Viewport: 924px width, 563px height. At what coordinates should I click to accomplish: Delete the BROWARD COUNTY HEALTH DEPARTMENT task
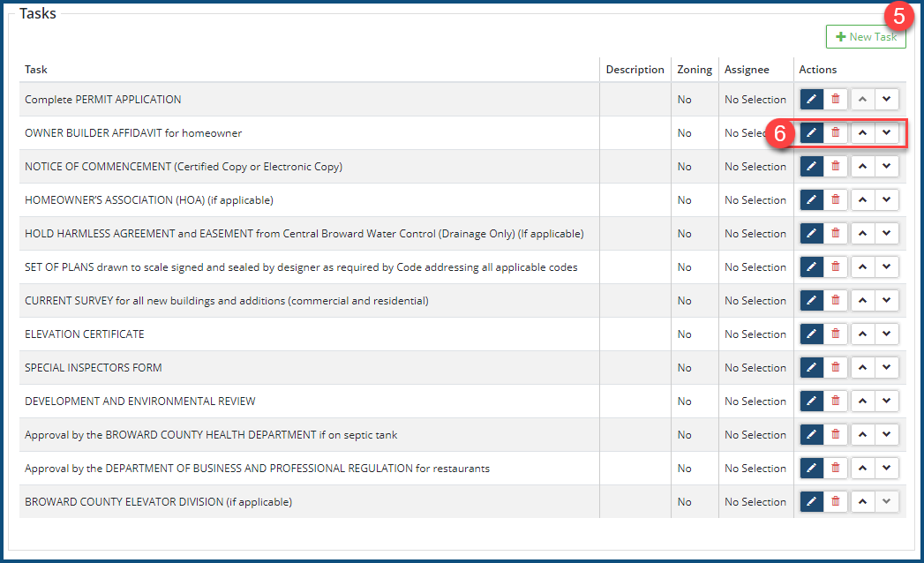tap(836, 435)
